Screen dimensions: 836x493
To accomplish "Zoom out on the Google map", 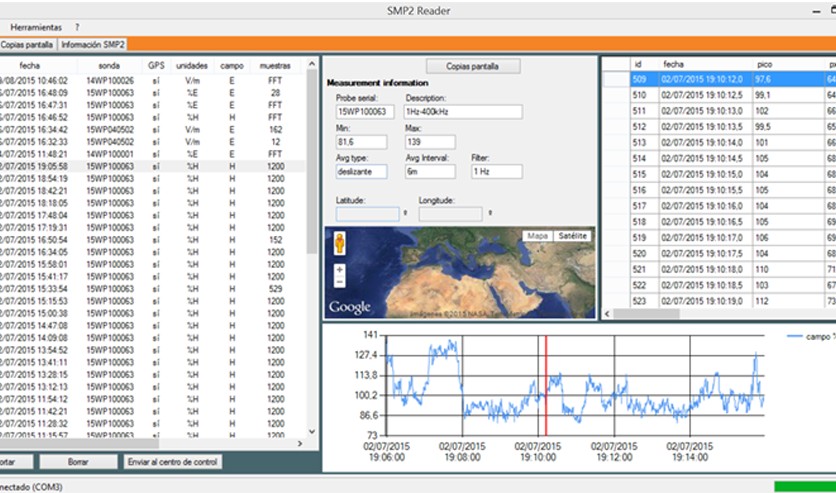I will pyautogui.click(x=340, y=281).
